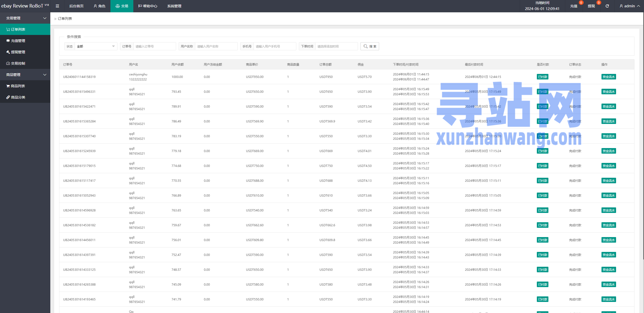644x313 pixels.
Task: Open 订单列表 cart icon in sidebar
Action: pos(8,29)
